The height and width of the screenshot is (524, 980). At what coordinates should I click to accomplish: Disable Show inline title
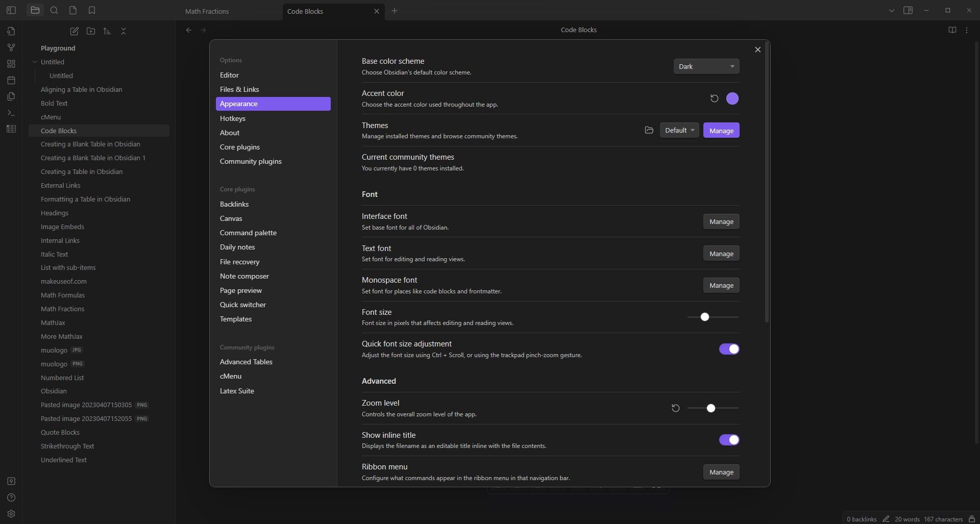(729, 439)
